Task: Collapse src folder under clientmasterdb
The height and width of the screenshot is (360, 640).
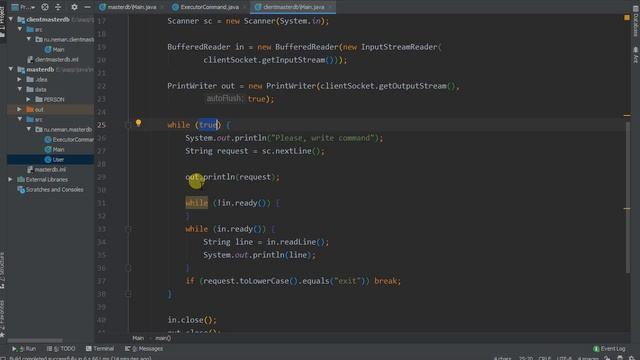Action: coord(20,29)
